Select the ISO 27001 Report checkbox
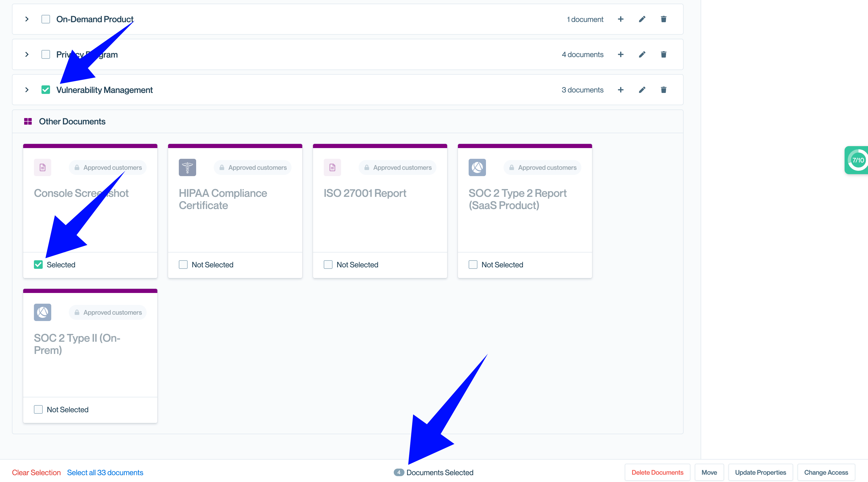 click(x=328, y=265)
